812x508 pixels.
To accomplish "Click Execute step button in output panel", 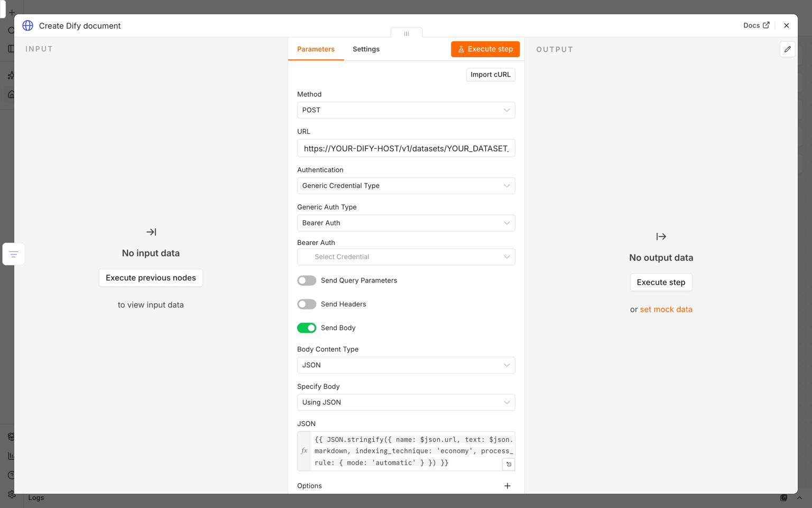I will coord(661,283).
